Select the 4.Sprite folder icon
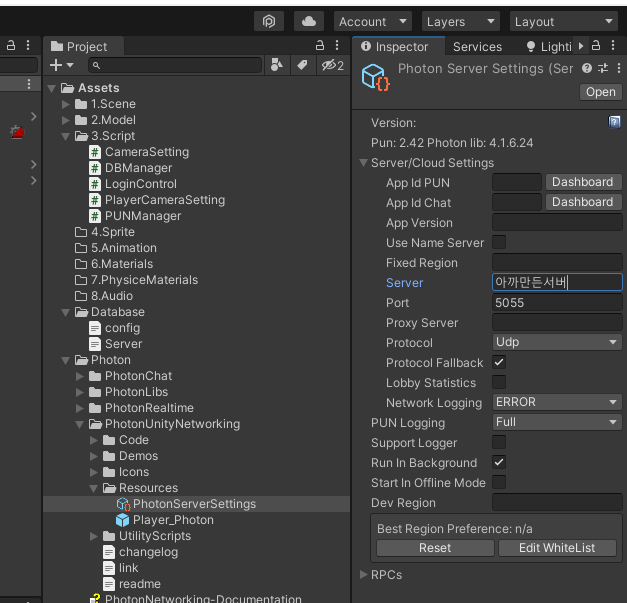 point(81,232)
